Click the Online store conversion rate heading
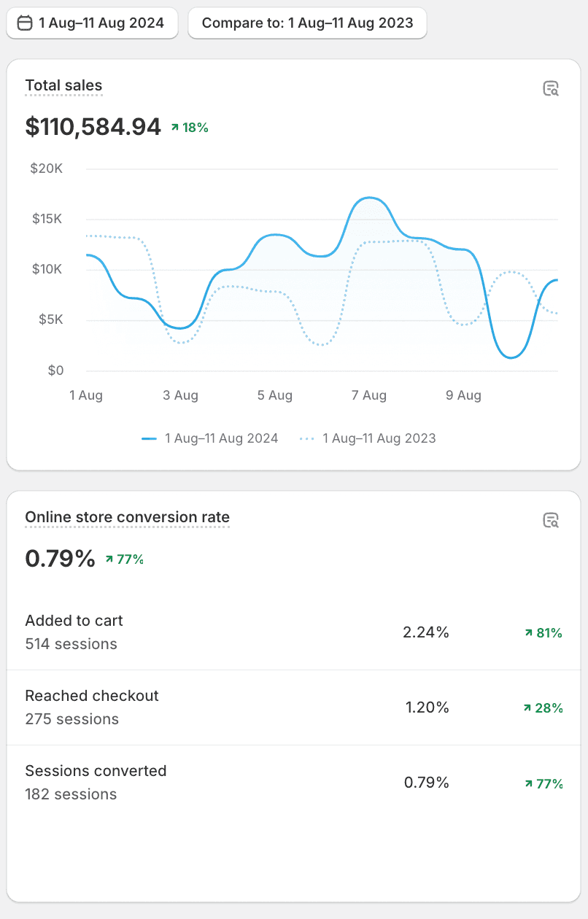This screenshot has height=919, width=588. point(128,517)
